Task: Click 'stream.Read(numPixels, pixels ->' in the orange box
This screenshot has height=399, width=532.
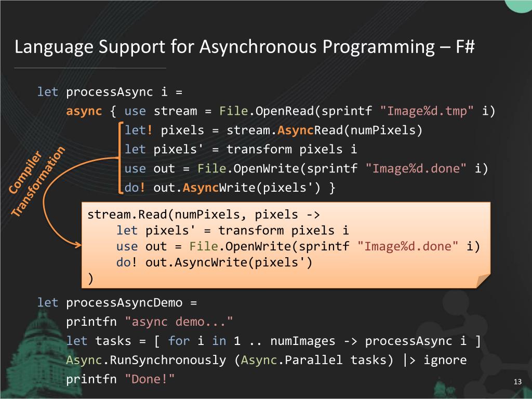Action: 204,215
